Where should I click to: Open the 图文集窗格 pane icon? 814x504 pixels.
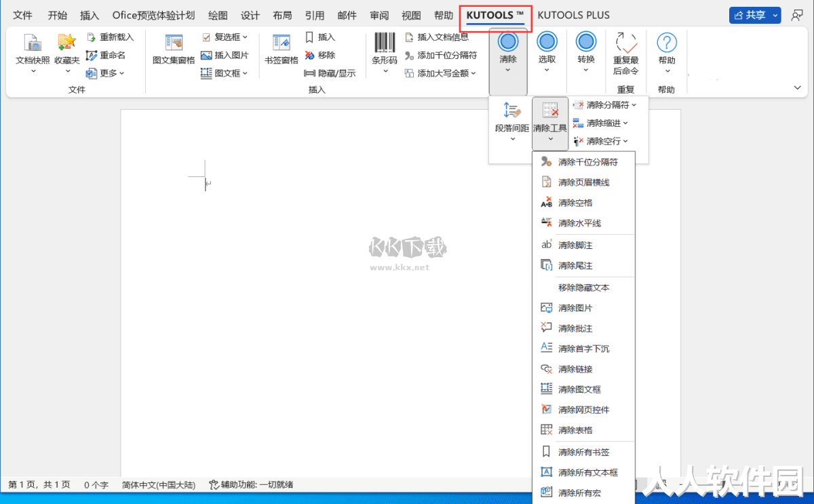[x=174, y=42]
